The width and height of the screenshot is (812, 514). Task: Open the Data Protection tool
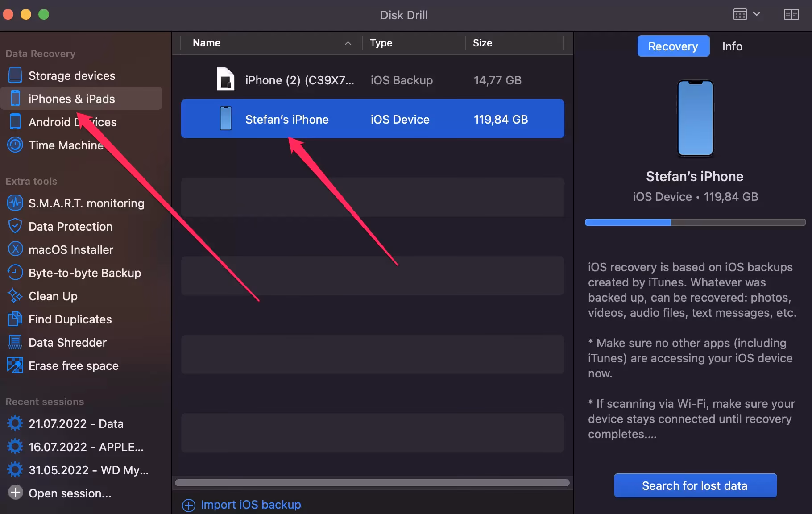pos(70,226)
